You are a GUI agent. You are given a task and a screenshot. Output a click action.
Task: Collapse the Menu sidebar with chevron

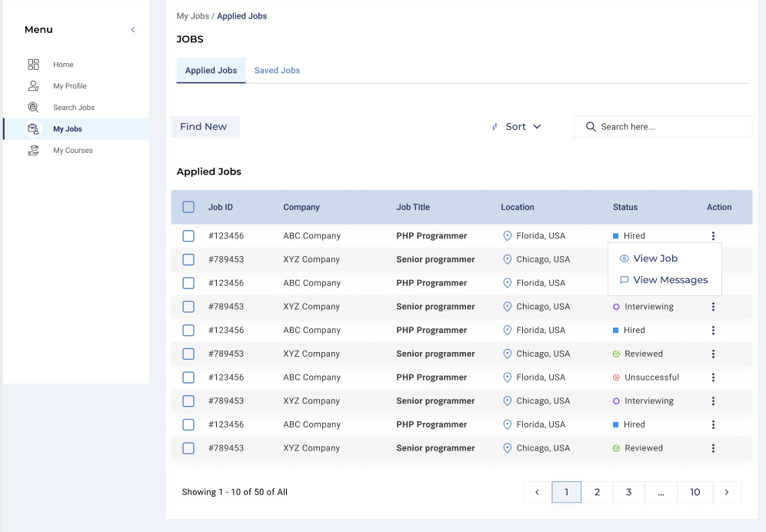132,30
